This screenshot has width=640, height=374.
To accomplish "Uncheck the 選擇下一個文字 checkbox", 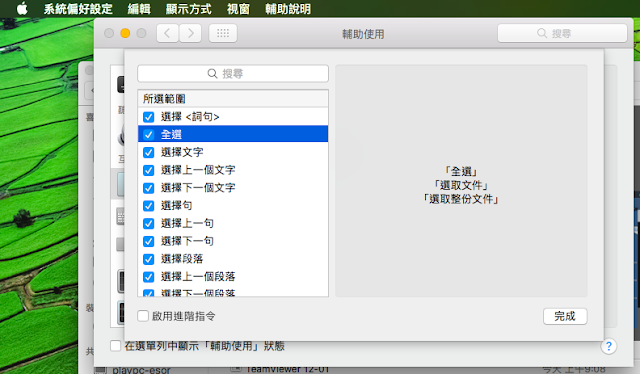I will point(149,188).
